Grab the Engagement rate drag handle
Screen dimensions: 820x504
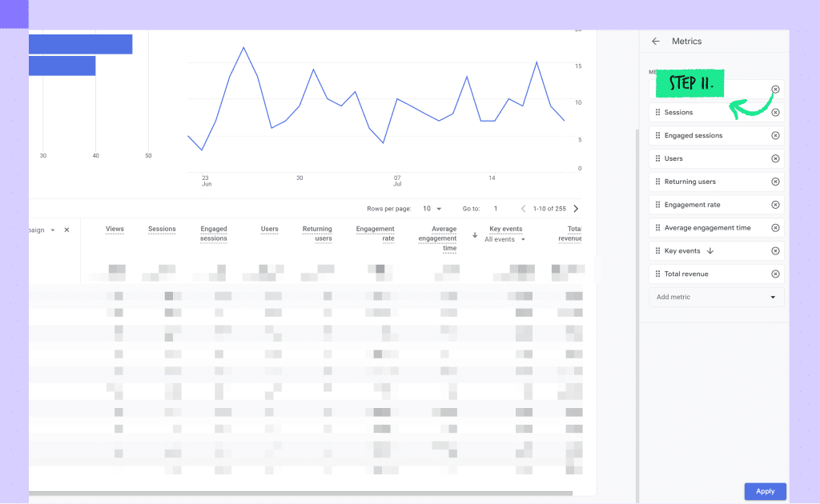tap(658, 205)
